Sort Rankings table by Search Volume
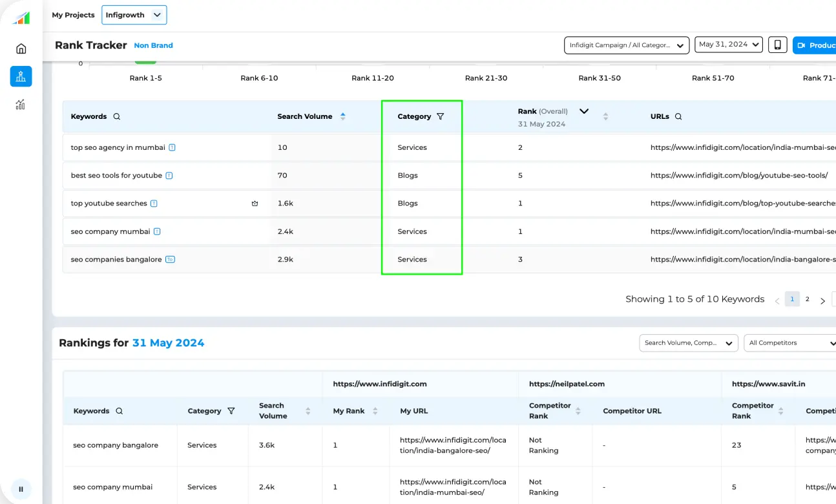The width and height of the screenshot is (836, 504). pyautogui.click(x=308, y=411)
